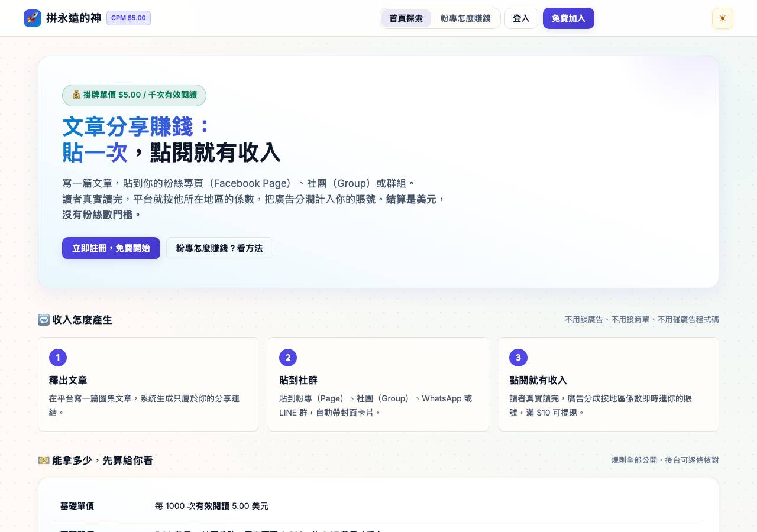757x532 pixels.
Task: Click 規則全部公開，後台可逐條核對 note
Action: [665, 460]
